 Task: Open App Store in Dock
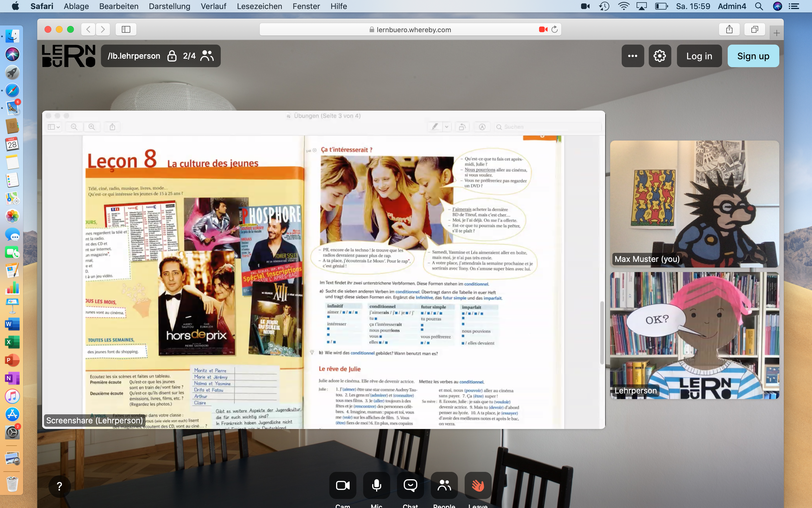(12, 414)
